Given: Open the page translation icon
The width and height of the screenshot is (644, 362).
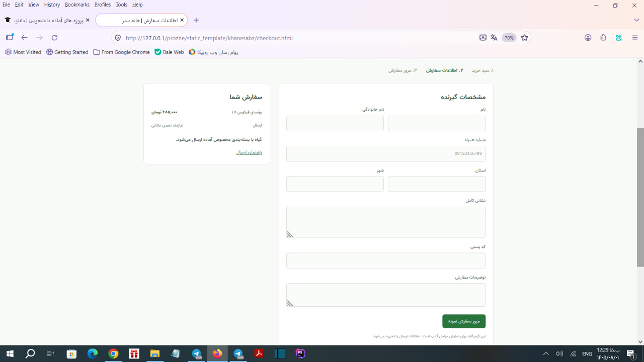Looking at the screenshot, I should pos(494,38).
